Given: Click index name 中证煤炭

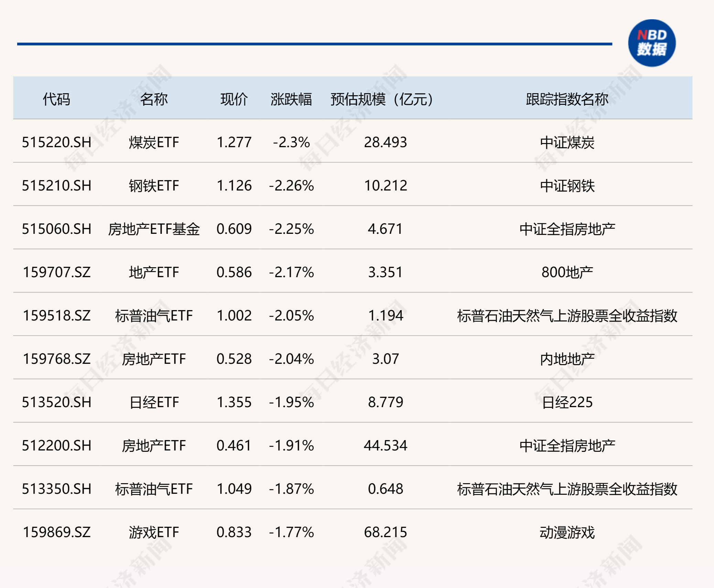Looking at the screenshot, I should 567,142.
